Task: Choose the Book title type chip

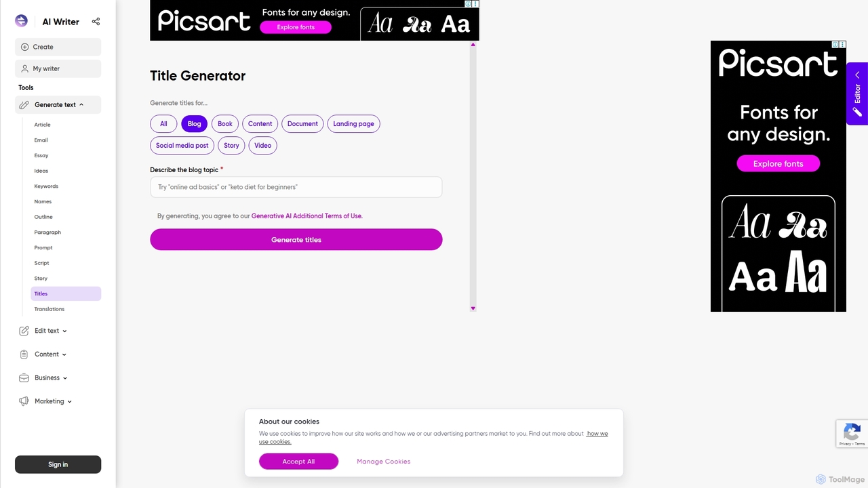Action: 225,124
